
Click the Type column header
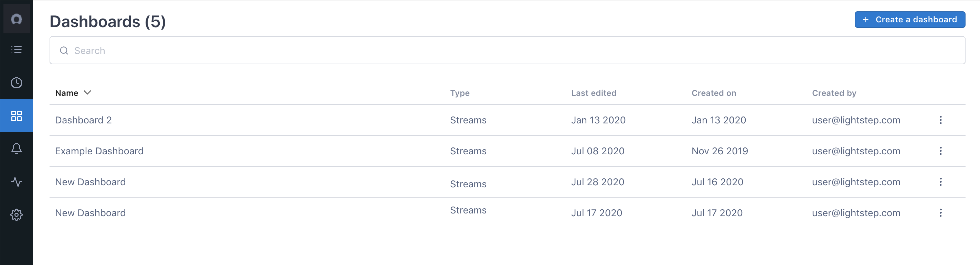pyautogui.click(x=460, y=93)
